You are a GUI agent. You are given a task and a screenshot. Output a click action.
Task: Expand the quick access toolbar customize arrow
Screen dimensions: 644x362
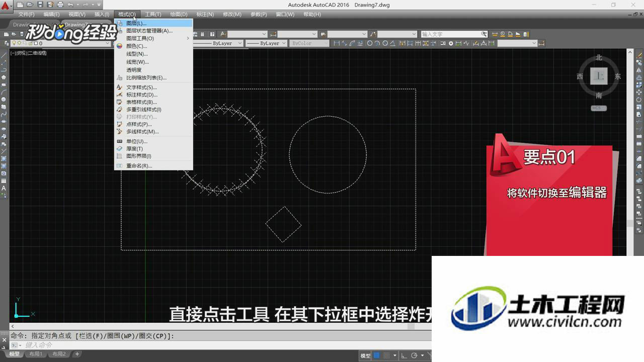tap(99, 5)
